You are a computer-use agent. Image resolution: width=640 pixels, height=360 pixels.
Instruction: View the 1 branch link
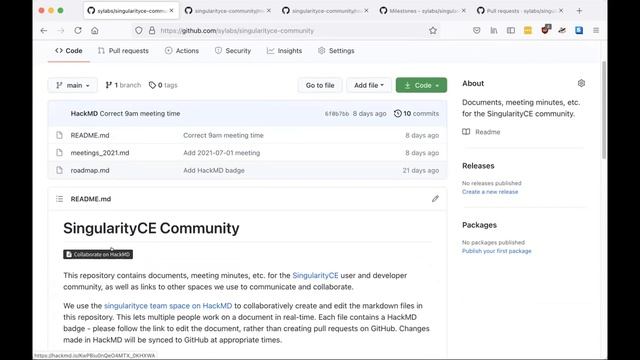pos(123,85)
